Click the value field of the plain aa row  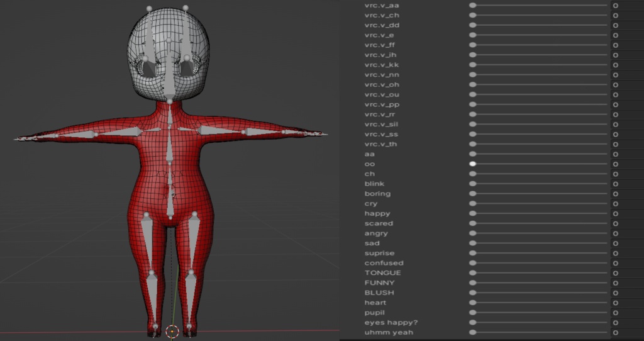point(627,154)
